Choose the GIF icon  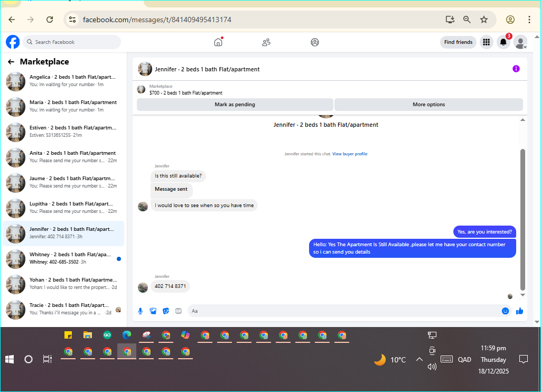179,311
